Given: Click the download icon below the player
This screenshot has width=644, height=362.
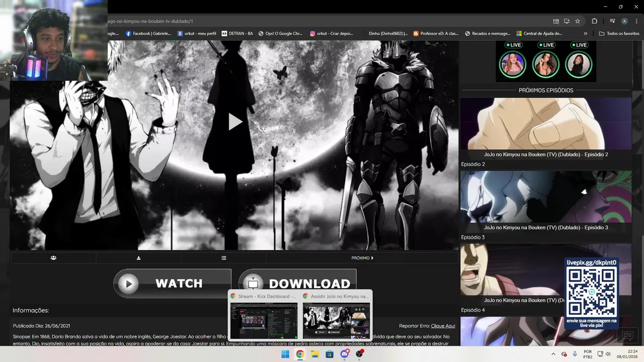Looking at the screenshot, I should pyautogui.click(x=138, y=258).
